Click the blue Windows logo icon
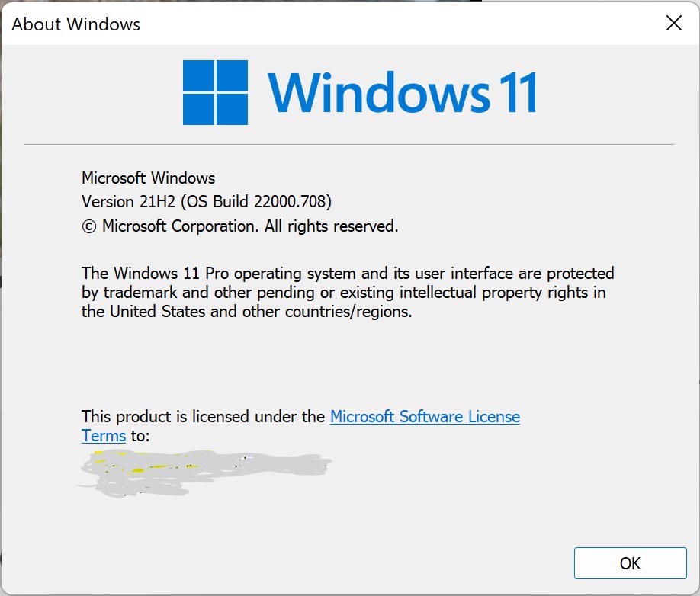This screenshot has height=596, width=700. pos(215,92)
